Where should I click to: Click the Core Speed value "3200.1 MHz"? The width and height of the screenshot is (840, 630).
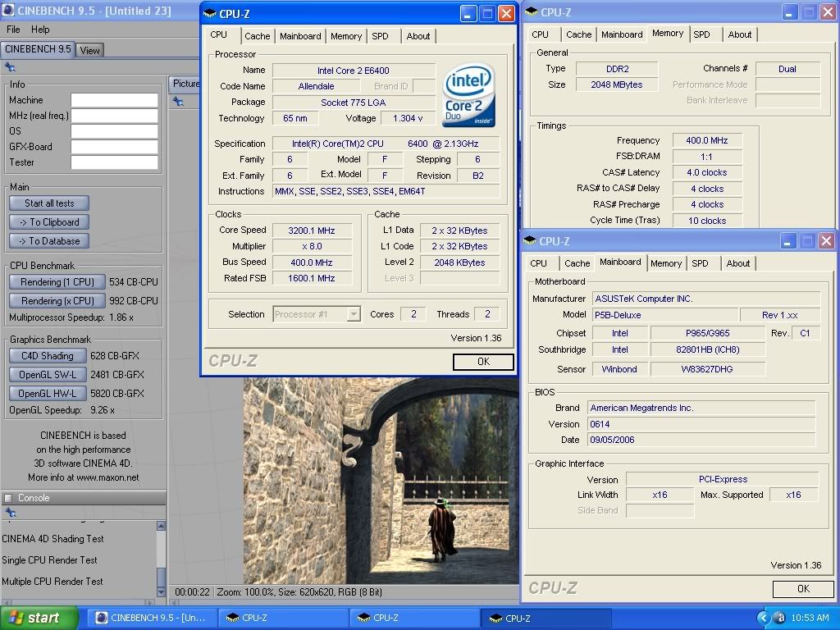click(311, 231)
